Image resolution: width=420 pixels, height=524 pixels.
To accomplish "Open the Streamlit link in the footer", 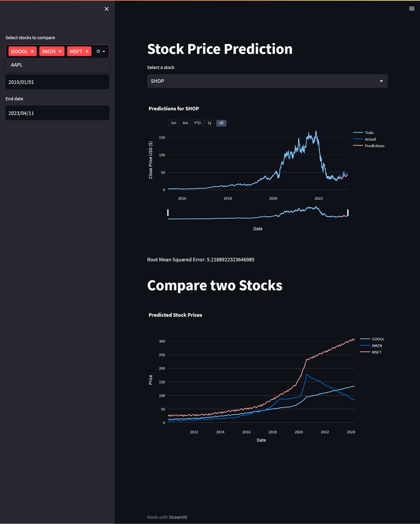I will (x=178, y=517).
